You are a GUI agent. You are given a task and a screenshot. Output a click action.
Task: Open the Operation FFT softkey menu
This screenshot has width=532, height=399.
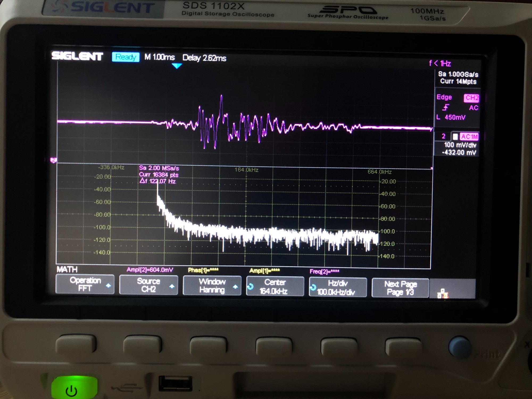(x=85, y=284)
